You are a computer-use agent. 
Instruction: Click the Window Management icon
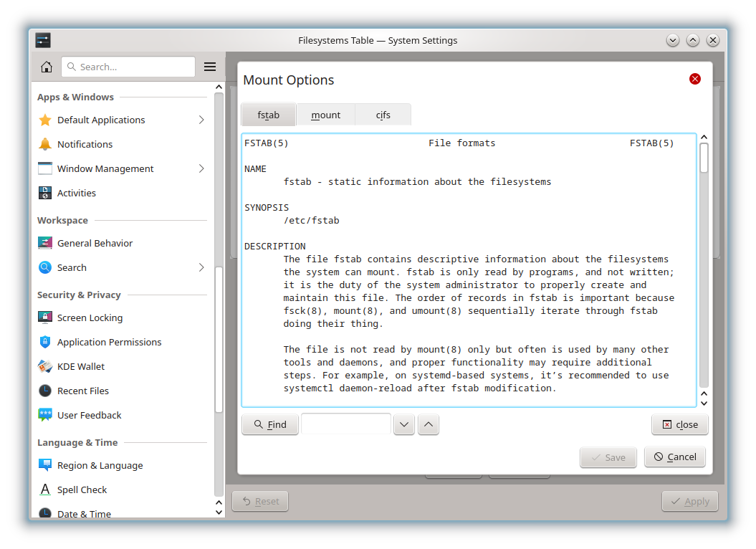pos(45,168)
